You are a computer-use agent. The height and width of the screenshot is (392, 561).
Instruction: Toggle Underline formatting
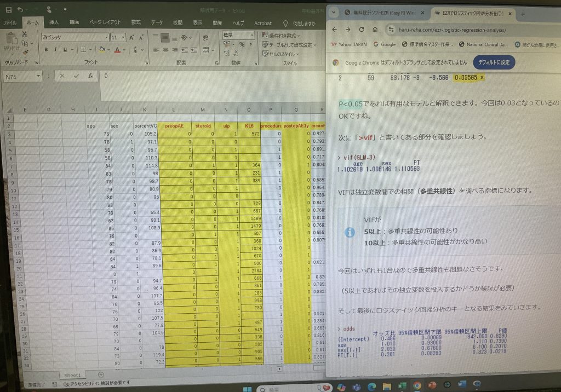coord(64,50)
